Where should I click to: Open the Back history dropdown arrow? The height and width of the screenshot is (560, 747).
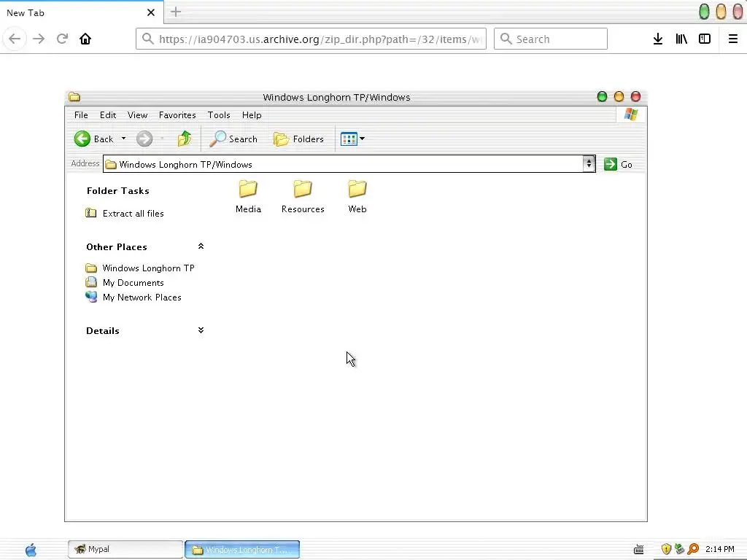point(123,139)
